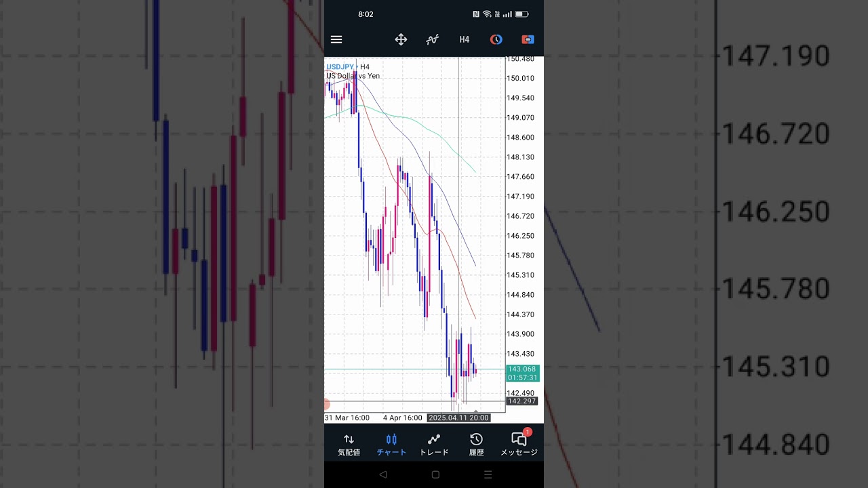Tap the 2025.04.11 20:00 crosshair date label
Viewport: 868px width, 488px height.
coord(459,418)
